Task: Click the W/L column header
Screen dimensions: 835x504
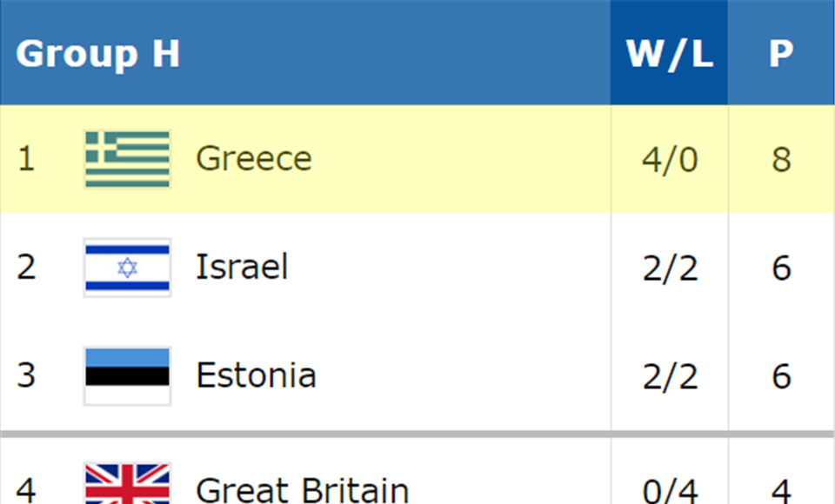Action: coord(669,54)
